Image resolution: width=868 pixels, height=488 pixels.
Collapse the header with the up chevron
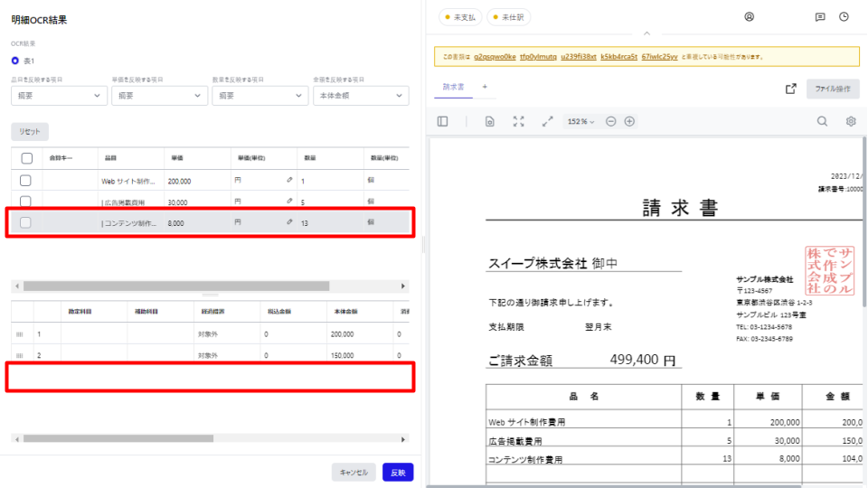(646, 33)
